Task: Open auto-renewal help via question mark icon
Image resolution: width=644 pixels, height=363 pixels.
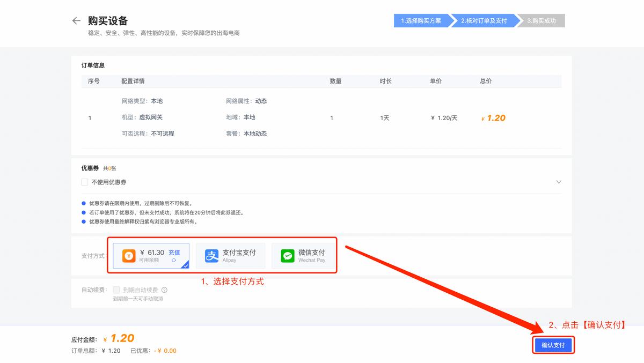Action: coord(165,290)
